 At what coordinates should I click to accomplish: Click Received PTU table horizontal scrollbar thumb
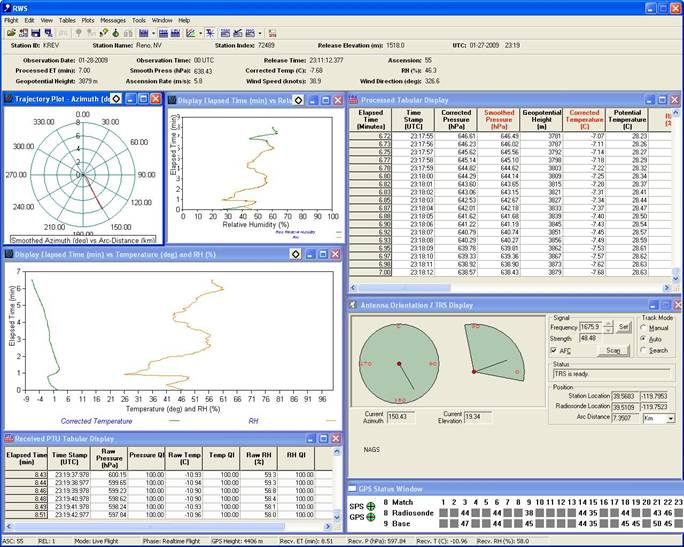[x=148, y=526]
